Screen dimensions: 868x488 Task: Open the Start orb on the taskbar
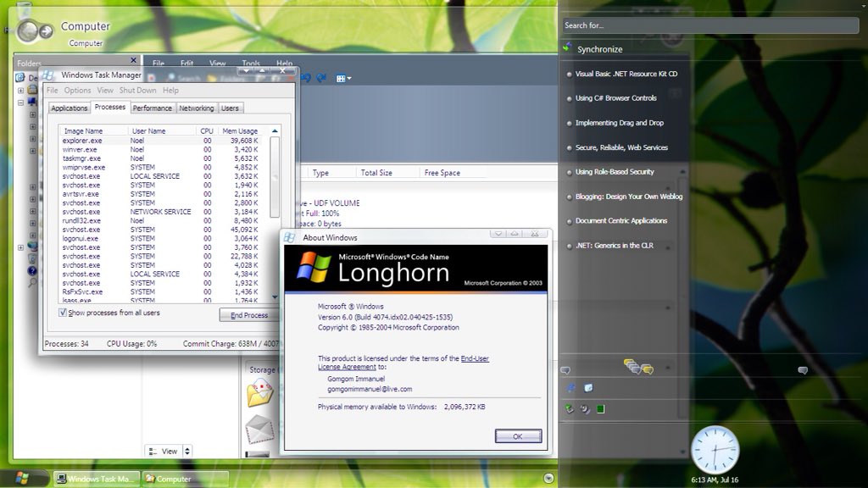22,478
